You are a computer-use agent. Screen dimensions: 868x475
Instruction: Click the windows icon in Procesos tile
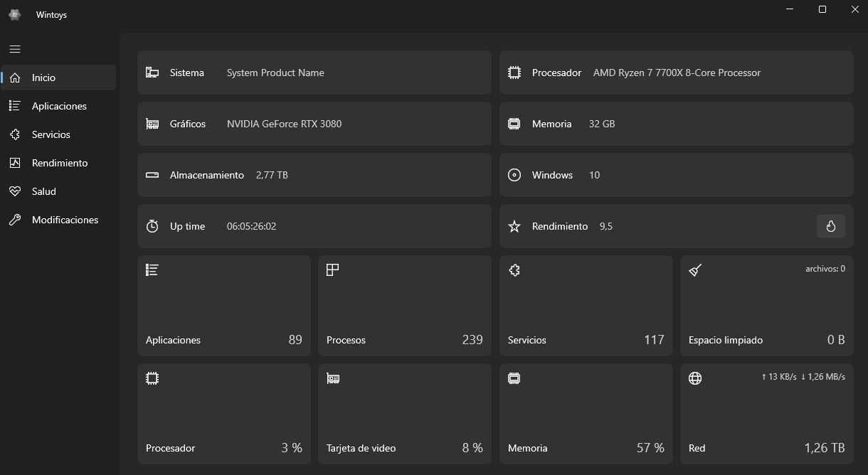tap(332, 270)
